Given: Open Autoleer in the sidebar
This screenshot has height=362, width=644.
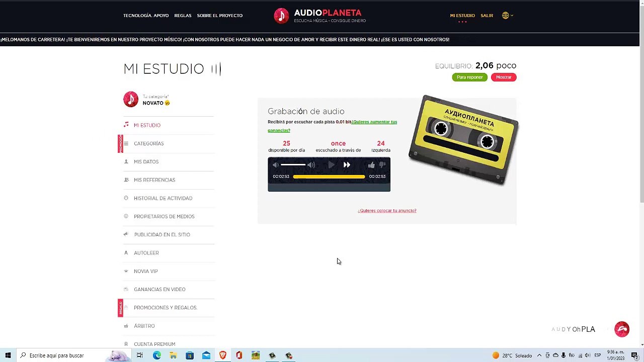Looking at the screenshot, I should point(146,253).
